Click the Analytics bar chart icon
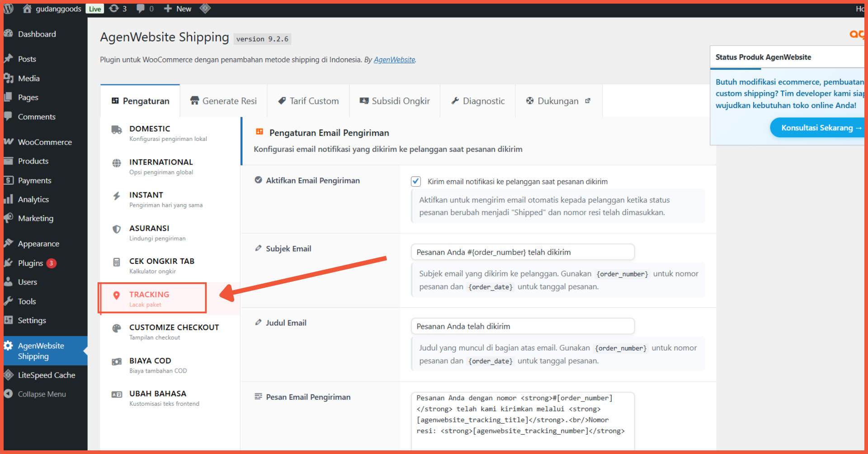868x454 pixels. (x=8, y=199)
